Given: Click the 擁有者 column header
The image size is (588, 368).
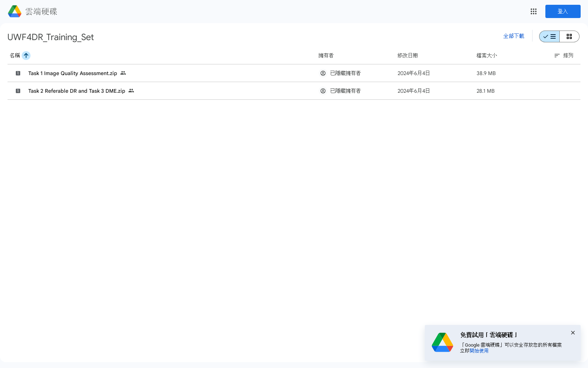Looking at the screenshot, I should point(326,56).
